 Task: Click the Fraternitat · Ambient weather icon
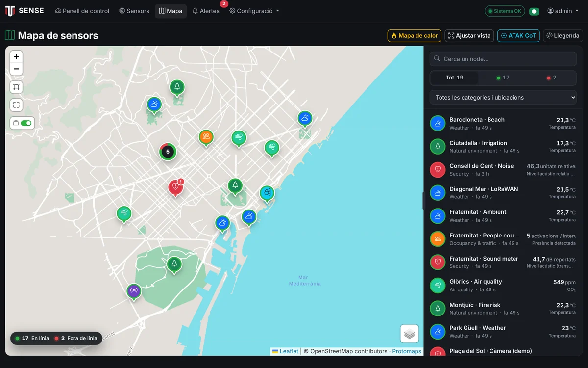click(438, 216)
